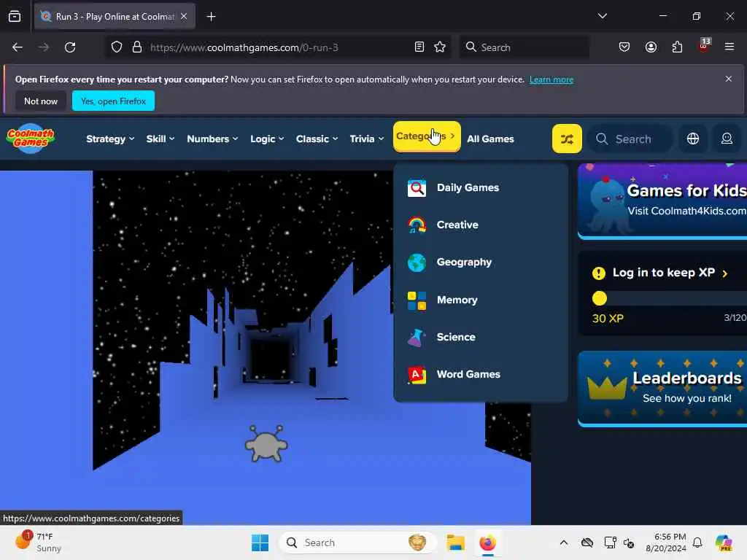Expand the Classic dropdown menu

click(x=317, y=139)
